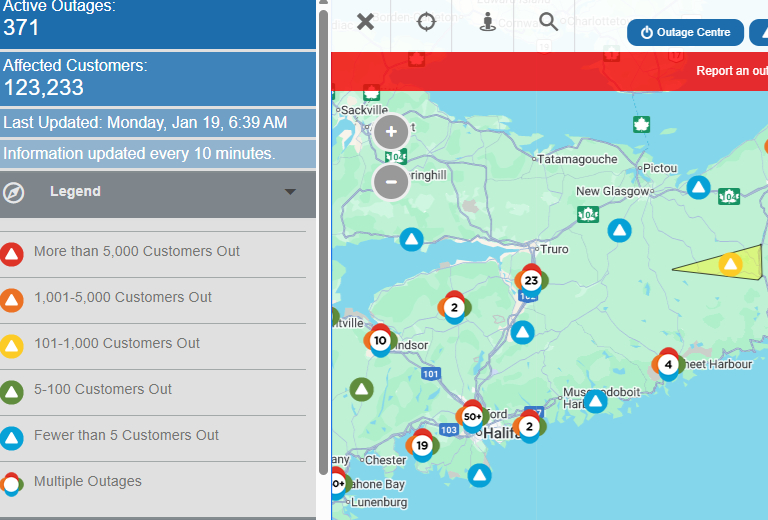Screen dimensions: 768x520
Task: Select the 23 outage cluster near Truro
Action: pyautogui.click(x=531, y=280)
